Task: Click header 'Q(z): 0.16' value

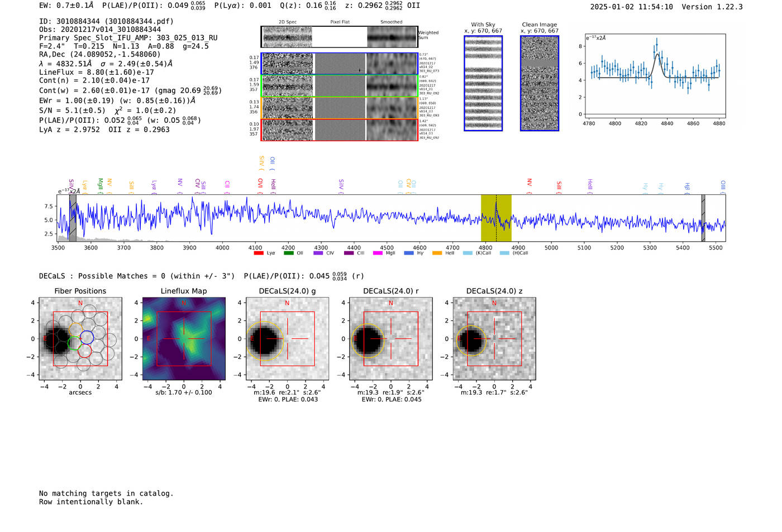Action: pos(308,5)
